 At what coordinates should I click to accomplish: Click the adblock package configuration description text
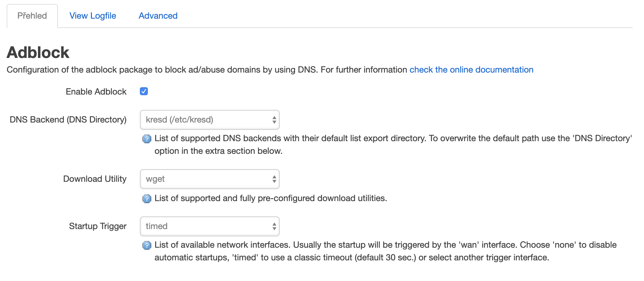coord(206,70)
